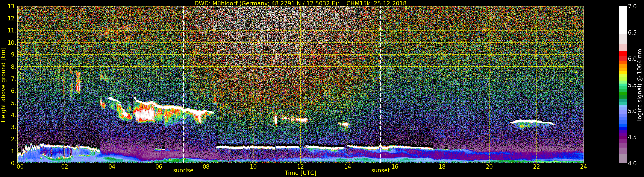
Task: Select the 'sunset' label below the axis
Action: click(380, 171)
